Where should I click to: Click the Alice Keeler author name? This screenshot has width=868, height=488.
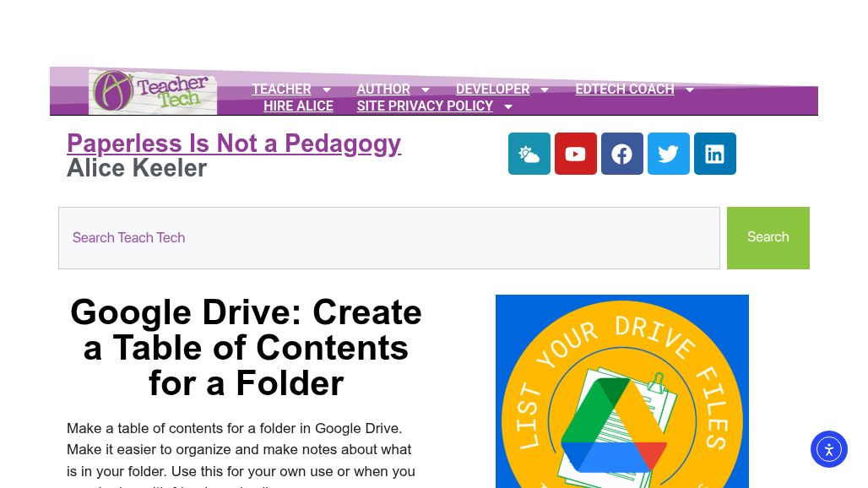(137, 168)
